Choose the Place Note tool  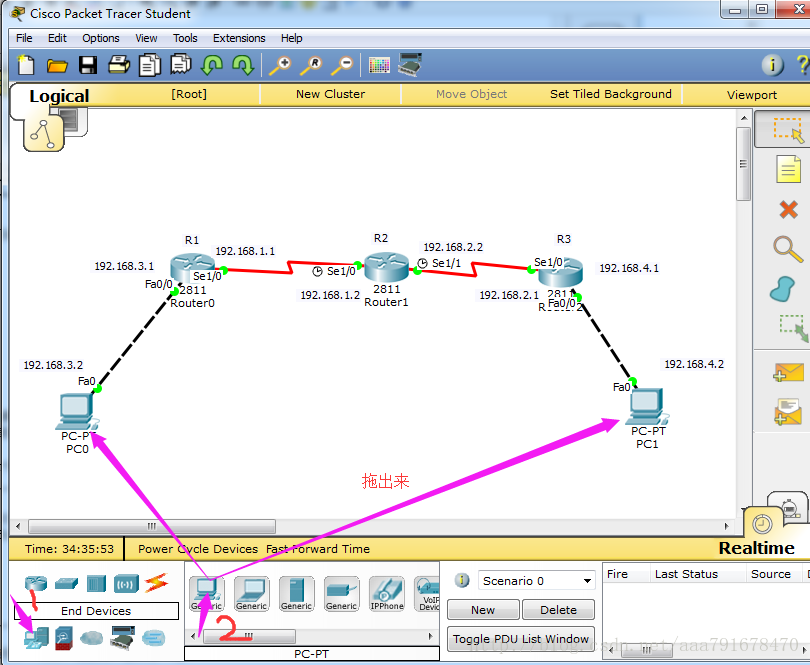(788, 169)
